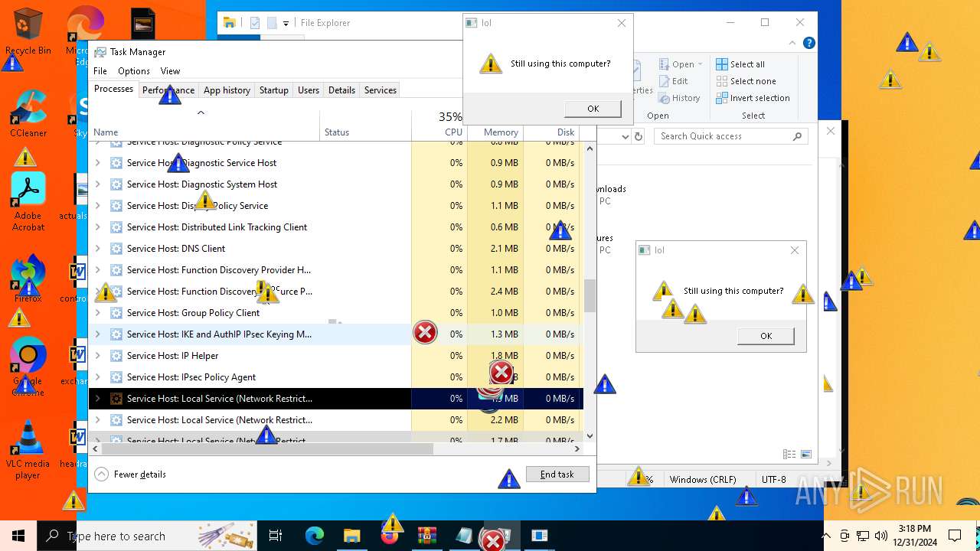Sort processes by Memory column
The image size is (980, 551).
[495, 126]
